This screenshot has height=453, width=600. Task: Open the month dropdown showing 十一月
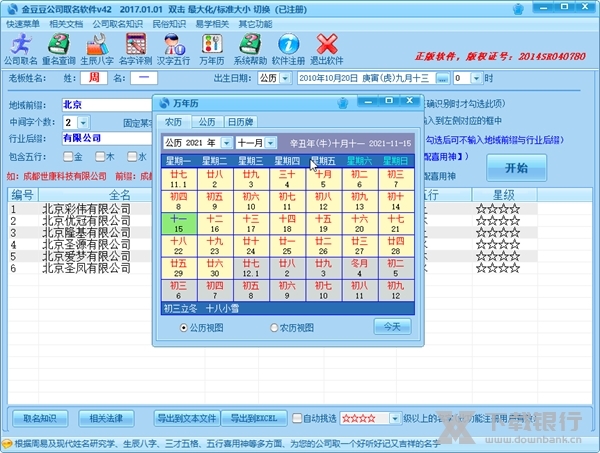[271, 143]
